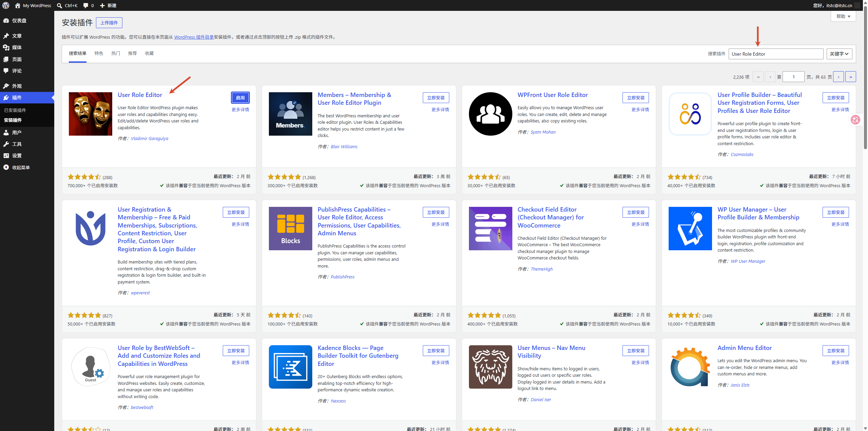View 更多详情 for WPFront User Role Editor
Image resolution: width=868 pixels, height=431 pixels.
(x=640, y=110)
